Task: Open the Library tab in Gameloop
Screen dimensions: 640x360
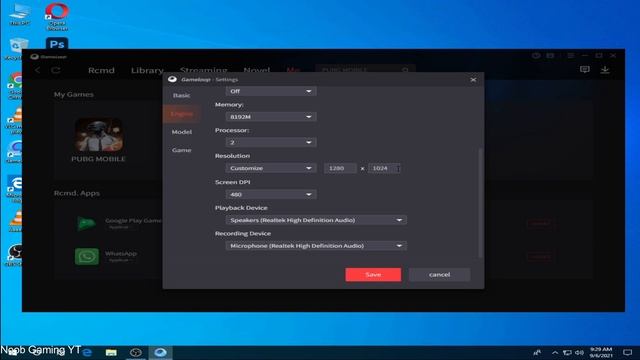Action: tap(147, 70)
